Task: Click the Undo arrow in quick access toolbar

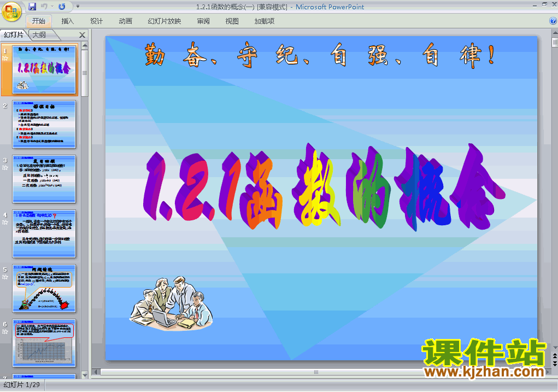Action: click(x=44, y=7)
